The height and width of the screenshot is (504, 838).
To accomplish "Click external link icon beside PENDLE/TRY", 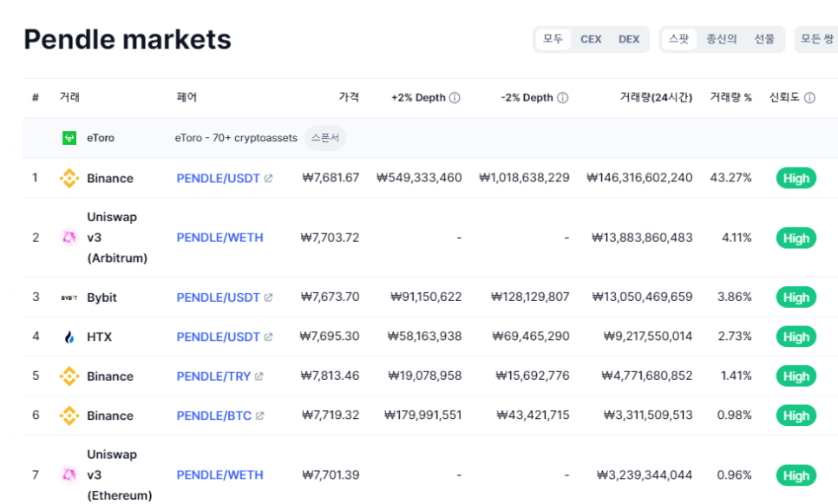I will coord(259,376).
